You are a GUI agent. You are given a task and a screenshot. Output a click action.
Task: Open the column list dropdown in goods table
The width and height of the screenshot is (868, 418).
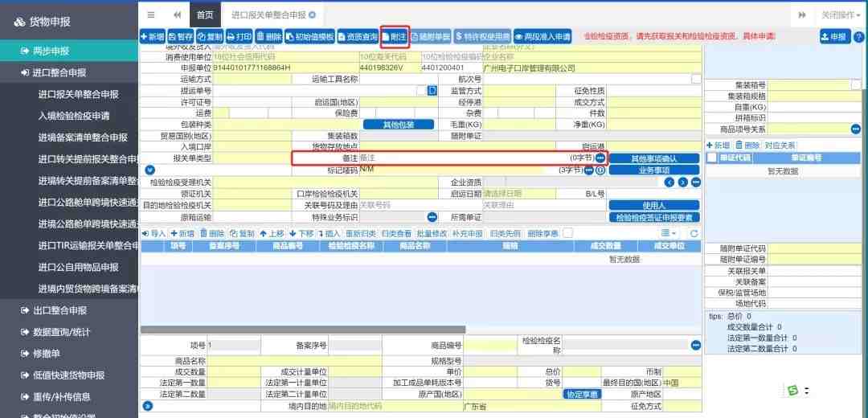(x=669, y=234)
